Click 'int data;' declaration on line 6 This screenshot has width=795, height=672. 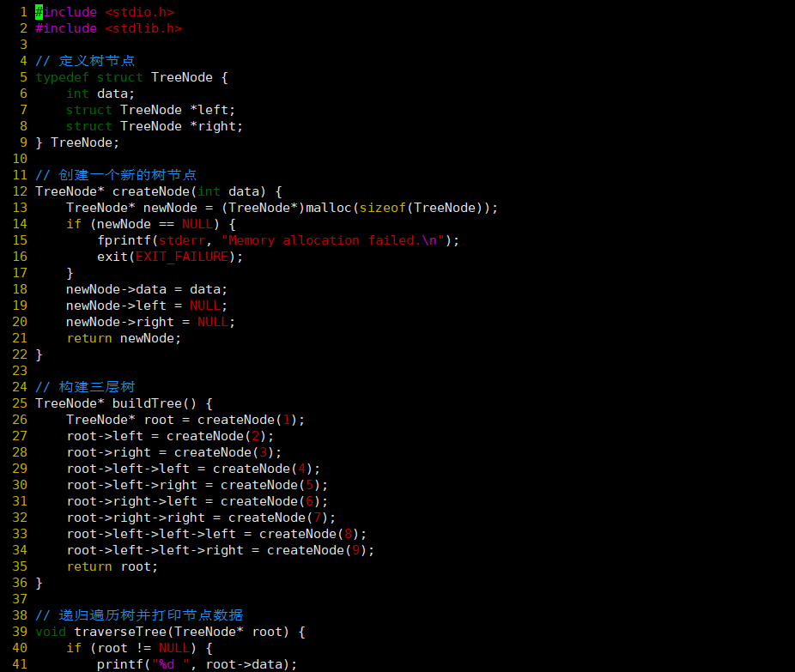(100, 94)
